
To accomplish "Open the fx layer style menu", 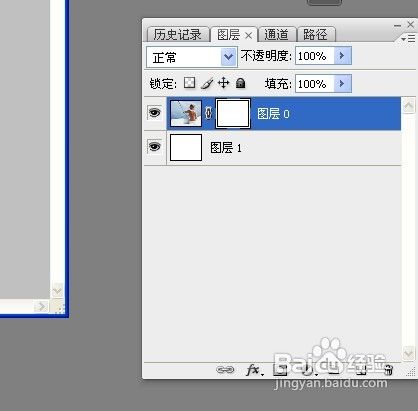I will coord(254,370).
